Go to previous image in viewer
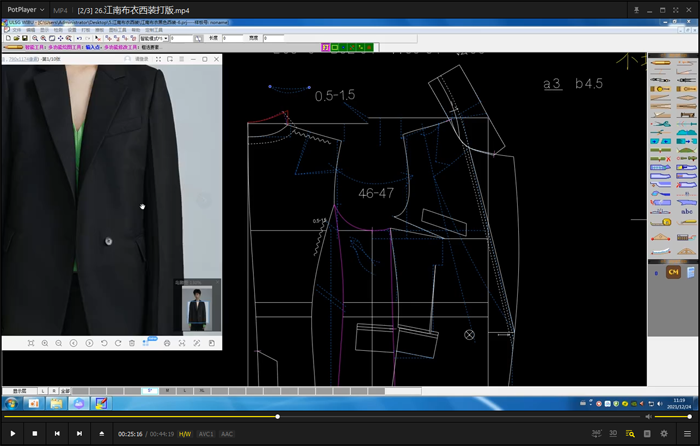 (74, 343)
